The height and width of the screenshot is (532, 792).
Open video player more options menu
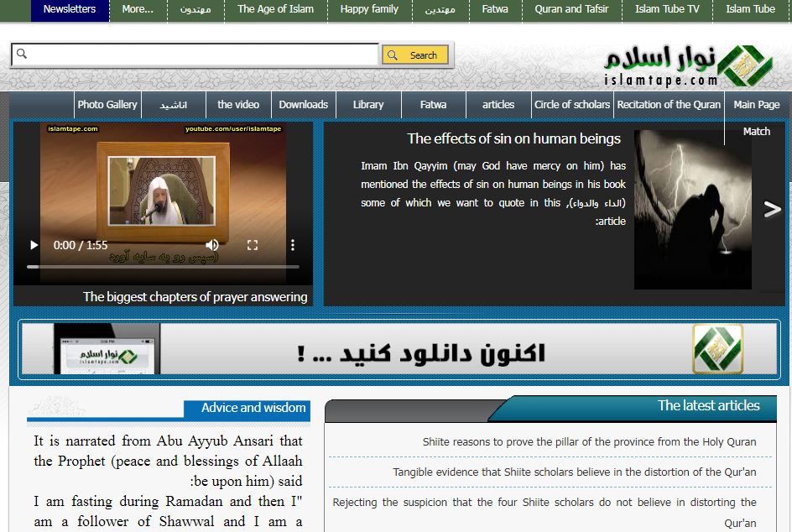pos(292,245)
